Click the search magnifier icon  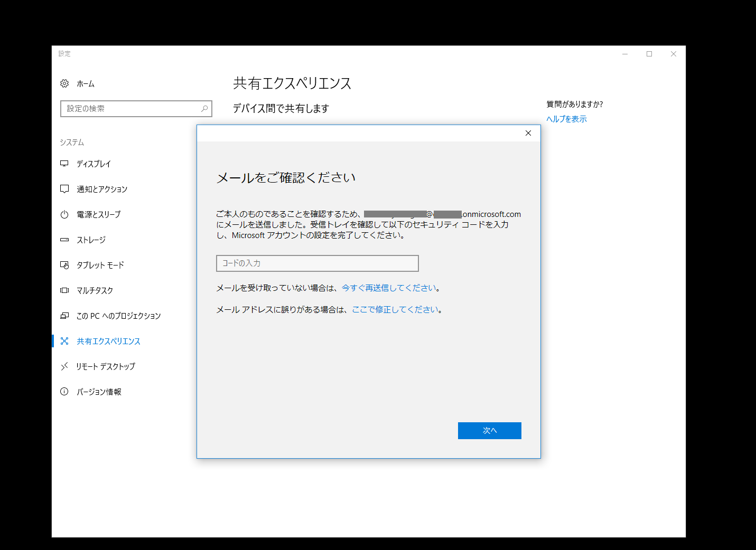pos(204,109)
